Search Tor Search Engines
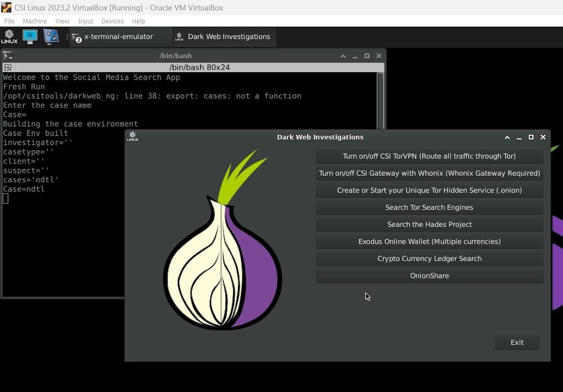The width and height of the screenshot is (563, 392). tap(429, 207)
